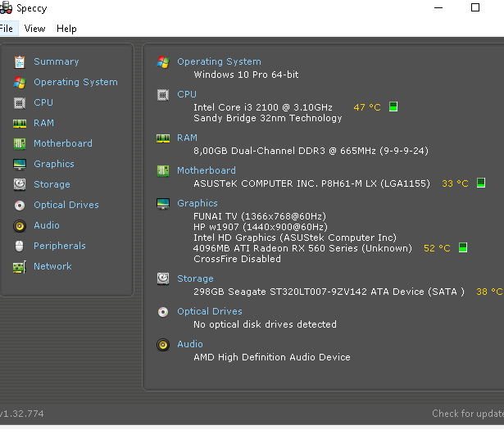Click the Optical Drives disc icon in sidebar
The width and height of the screenshot is (504, 439).
pos(20,206)
